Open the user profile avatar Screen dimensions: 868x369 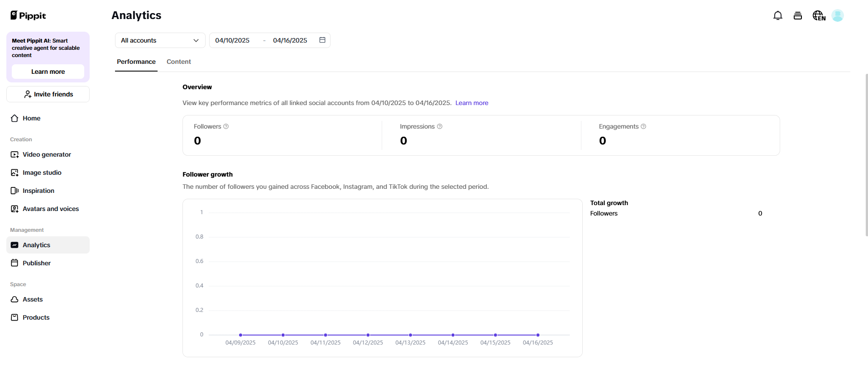[x=838, y=15]
